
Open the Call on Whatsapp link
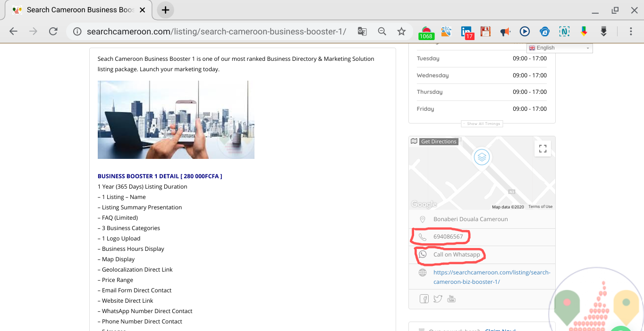tap(457, 255)
